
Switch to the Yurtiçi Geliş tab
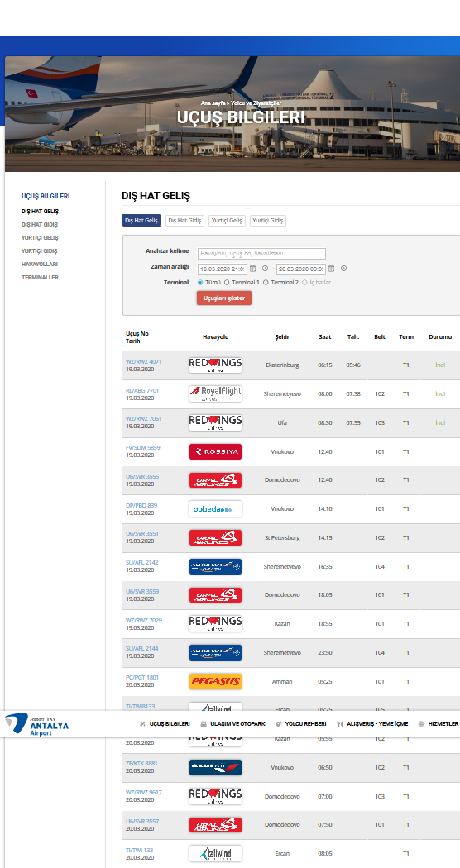[x=228, y=221]
